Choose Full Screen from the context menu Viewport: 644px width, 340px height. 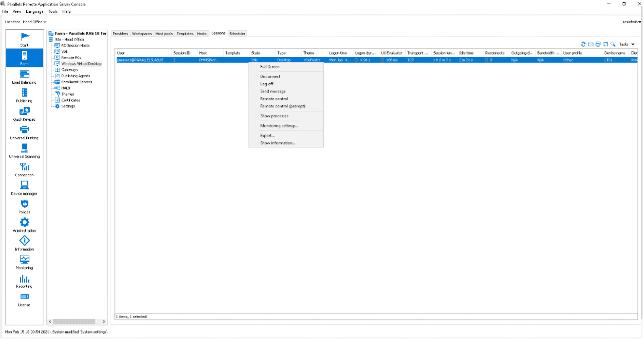[286, 67]
